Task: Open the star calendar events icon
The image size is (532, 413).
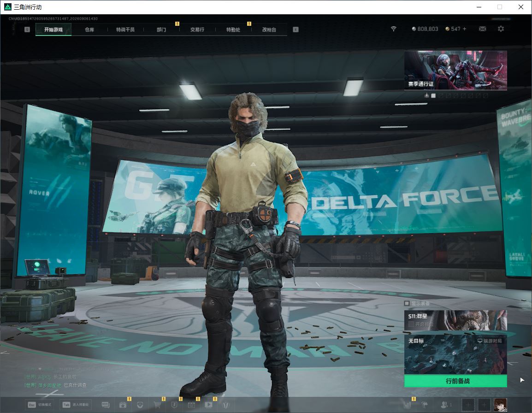Action: [x=123, y=405]
